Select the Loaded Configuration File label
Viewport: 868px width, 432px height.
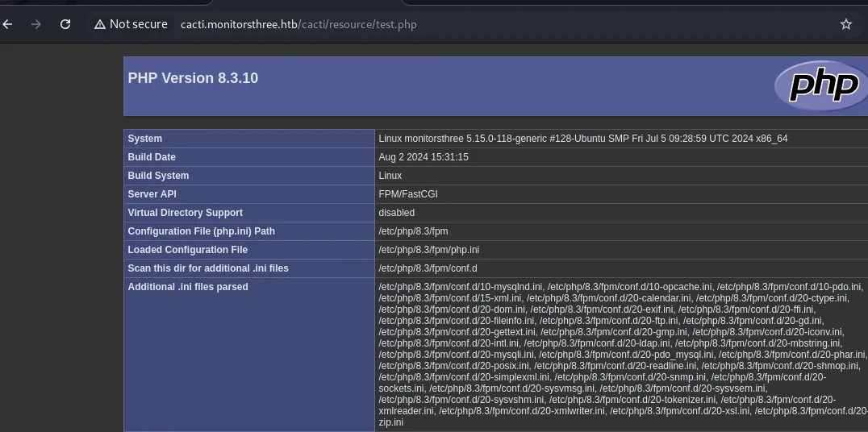click(188, 250)
